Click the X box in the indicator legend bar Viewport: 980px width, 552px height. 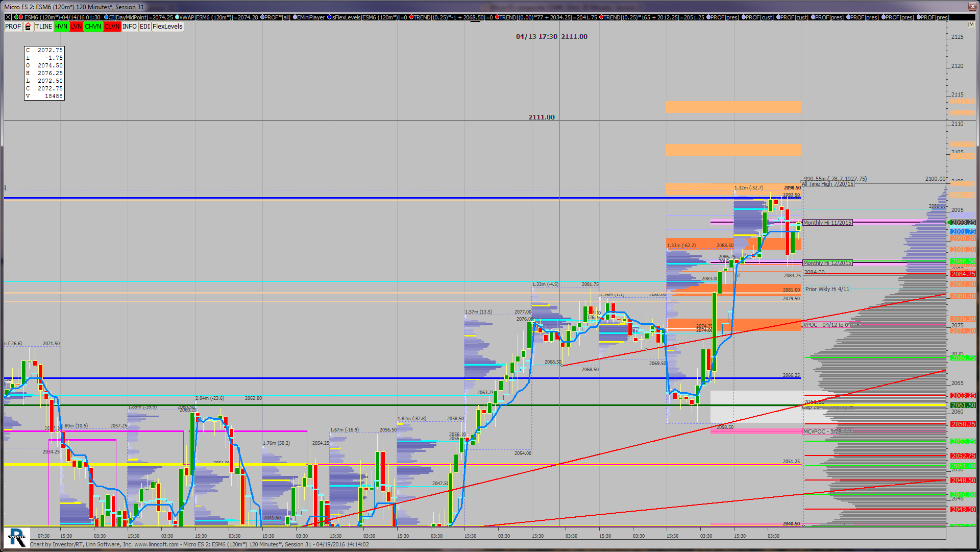point(8,17)
